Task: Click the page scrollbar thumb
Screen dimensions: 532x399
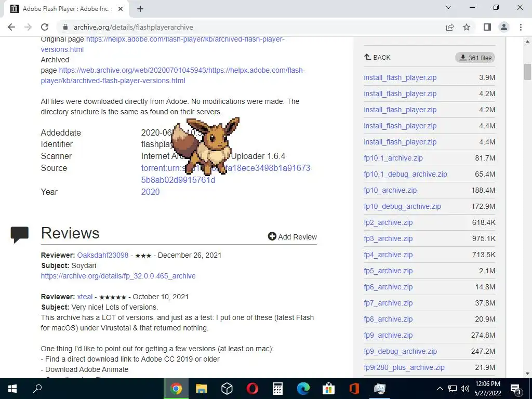Action: pyautogui.click(x=527, y=72)
